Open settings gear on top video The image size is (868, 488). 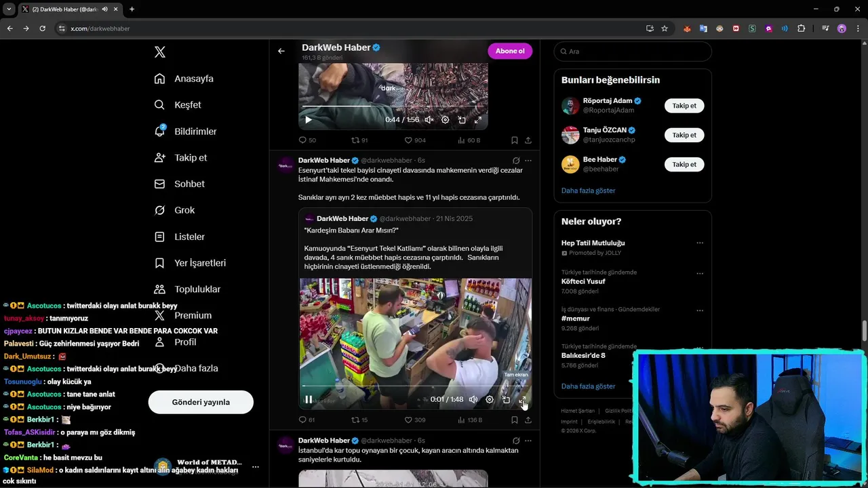(446, 120)
